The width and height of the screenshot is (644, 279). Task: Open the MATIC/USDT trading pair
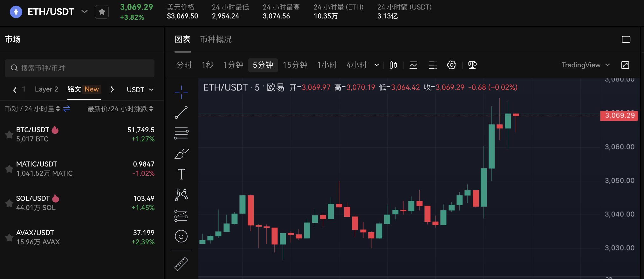pos(45,169)
